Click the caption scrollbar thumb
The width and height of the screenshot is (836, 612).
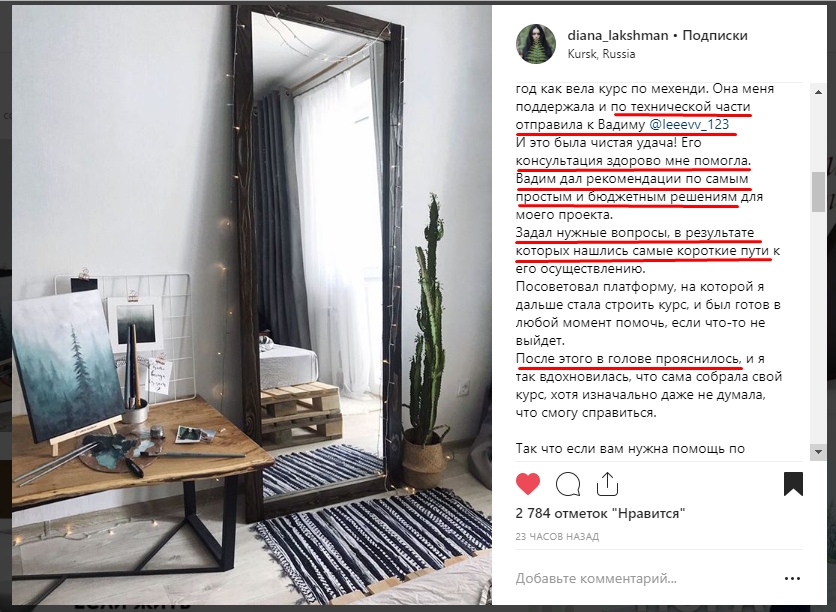click(818, 192)
